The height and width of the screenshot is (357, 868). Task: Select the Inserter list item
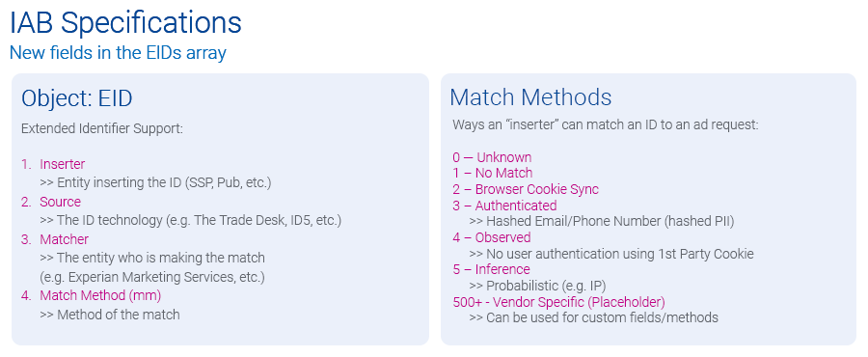[x=62, y=164]
